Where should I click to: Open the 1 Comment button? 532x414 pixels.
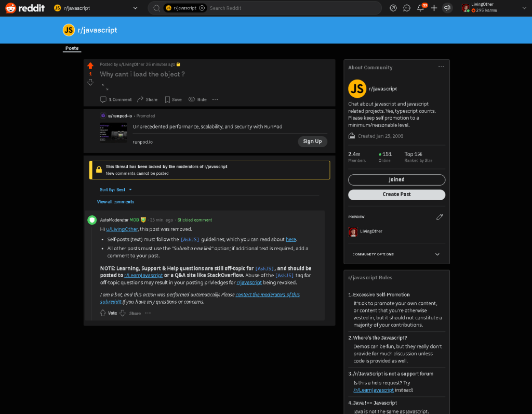116,99
